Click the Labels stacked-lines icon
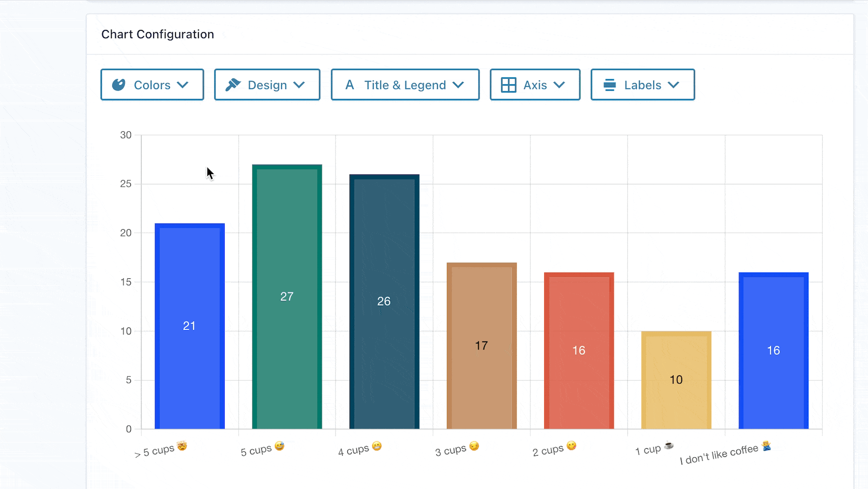 610,85
